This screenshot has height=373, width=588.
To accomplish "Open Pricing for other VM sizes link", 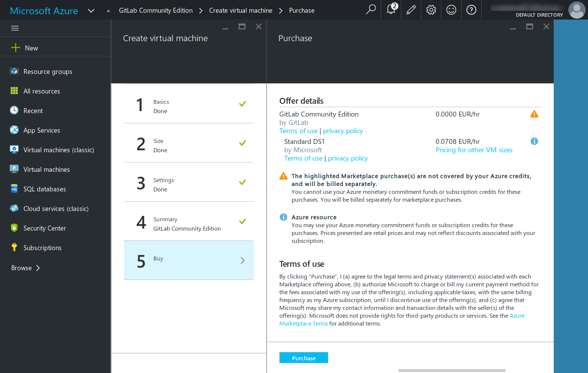I will pyautogui.click(x=474, y=150).
